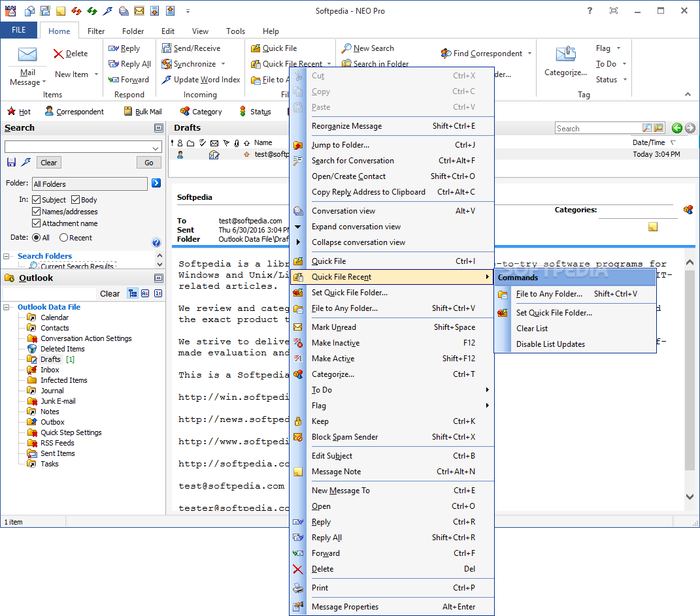Click the red Delete X icon in ribbon

click(58, 54)
